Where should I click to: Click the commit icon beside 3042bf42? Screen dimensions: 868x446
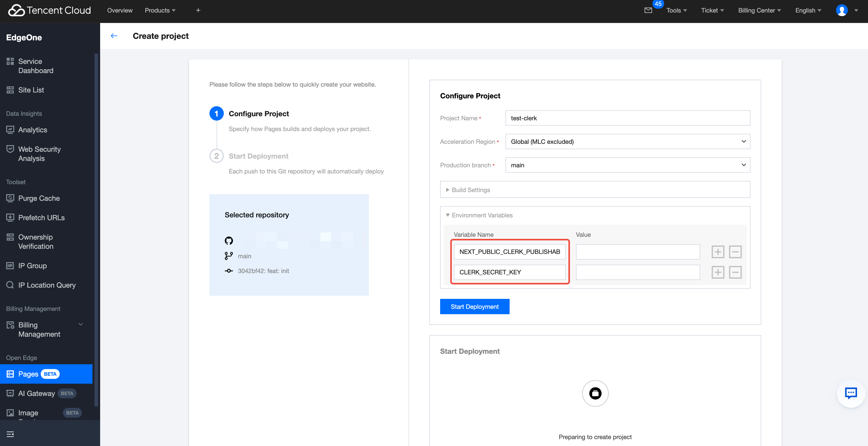pos(229,271)
